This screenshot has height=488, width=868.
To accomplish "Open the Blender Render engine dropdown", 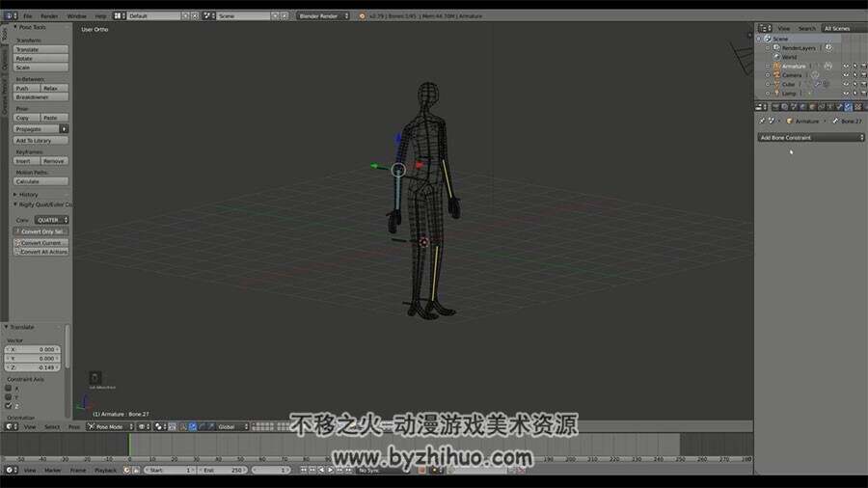I will tap(323, 16).
